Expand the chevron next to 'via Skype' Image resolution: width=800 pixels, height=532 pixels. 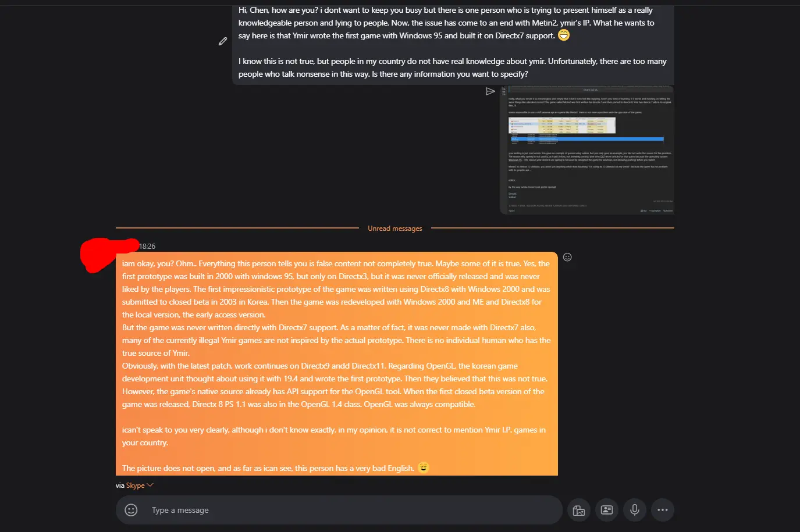150,485
